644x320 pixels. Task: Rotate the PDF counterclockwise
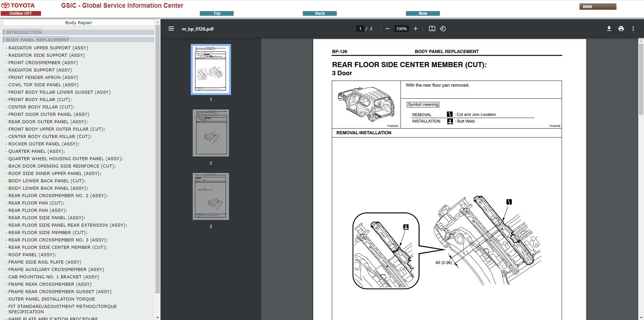pos(443,29)
